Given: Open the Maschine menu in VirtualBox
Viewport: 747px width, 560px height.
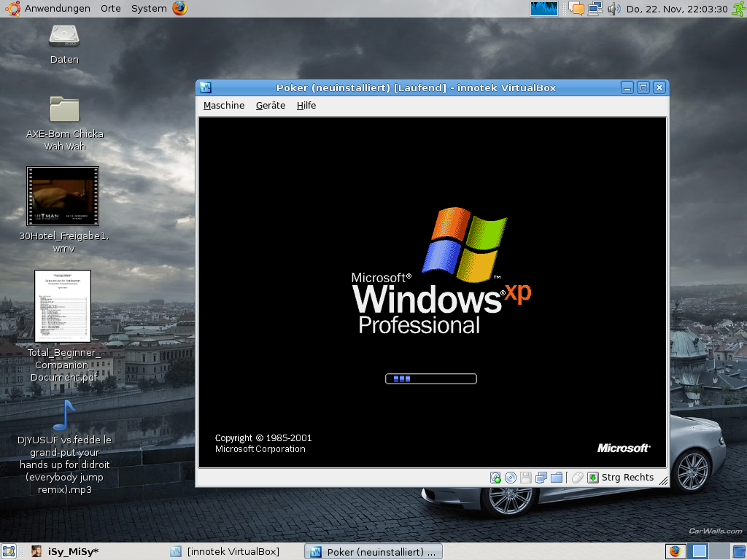Looking at the screenshot, I should point(224,105).
